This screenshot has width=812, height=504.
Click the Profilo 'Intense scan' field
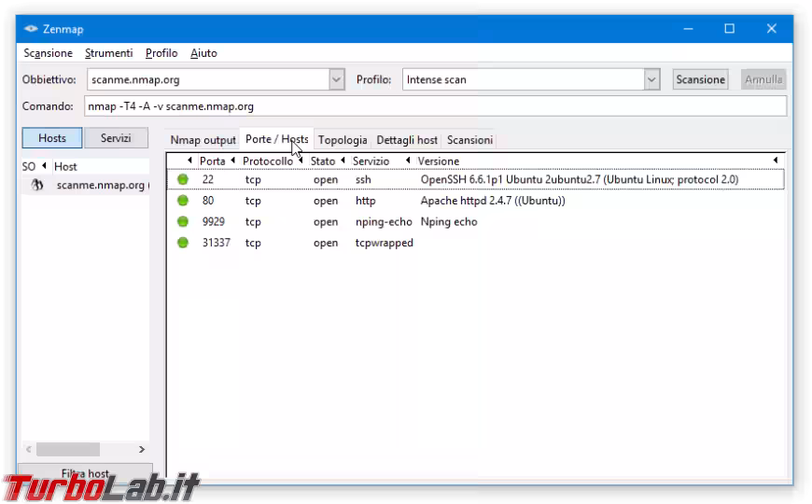[x=523, y=79]
